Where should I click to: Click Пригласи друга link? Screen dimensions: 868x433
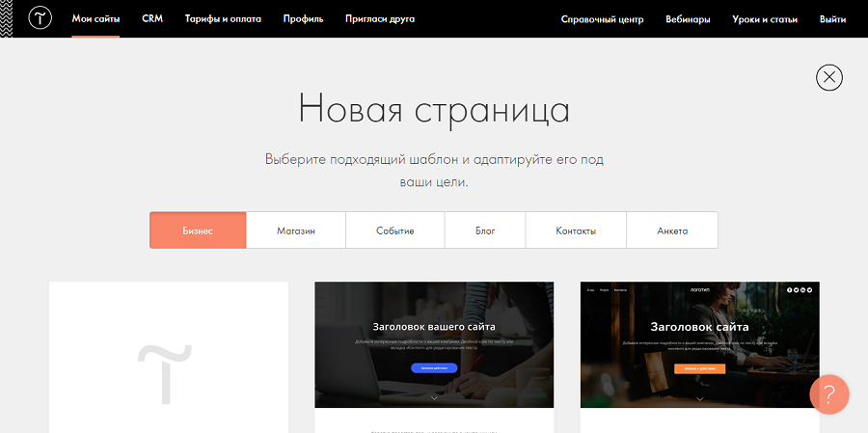pos(380,19)
